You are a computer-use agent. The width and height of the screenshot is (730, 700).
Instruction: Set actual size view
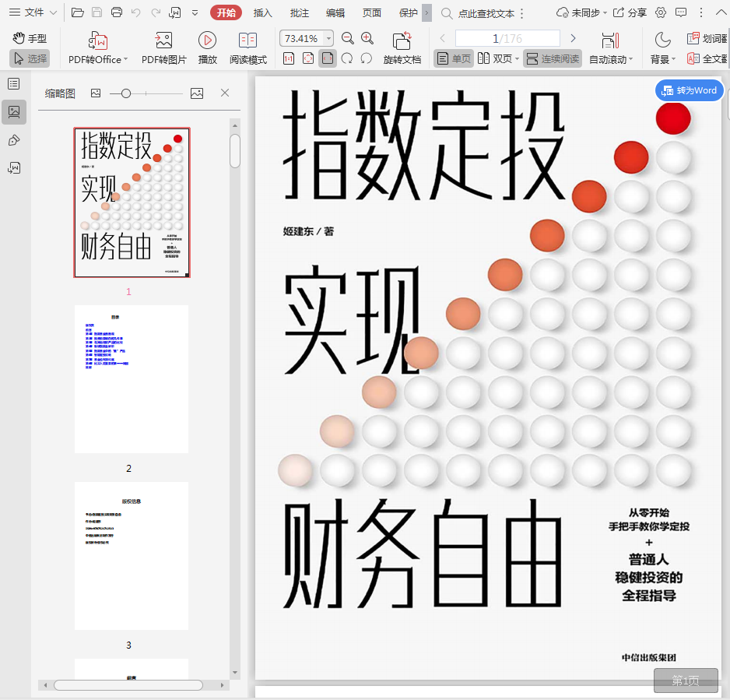pos(289,58)
